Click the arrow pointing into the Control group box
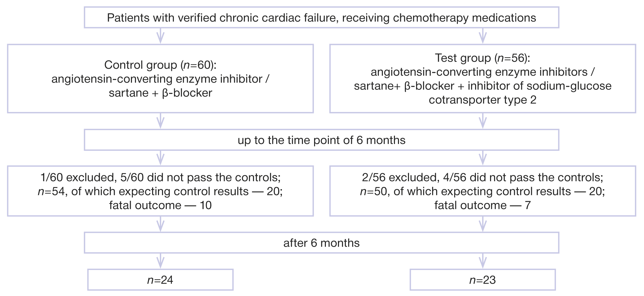Viewport: 644px width, 296px height. [x=160, y=36]
